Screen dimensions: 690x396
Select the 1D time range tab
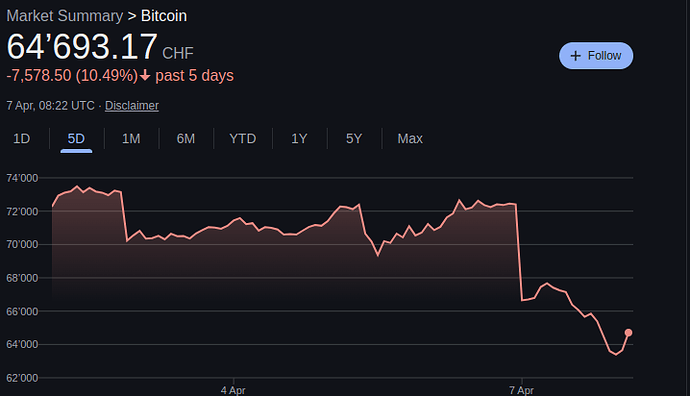pos(22,139)
